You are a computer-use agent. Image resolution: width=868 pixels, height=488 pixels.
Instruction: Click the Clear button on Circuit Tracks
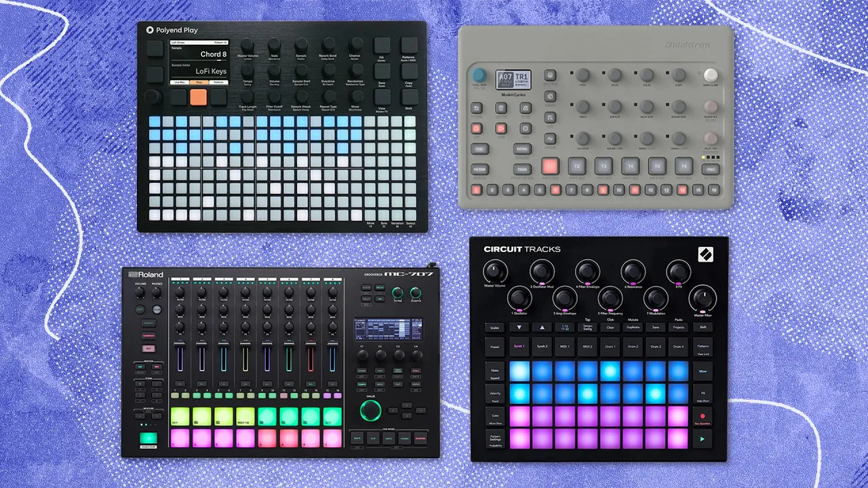coord(610,327)
